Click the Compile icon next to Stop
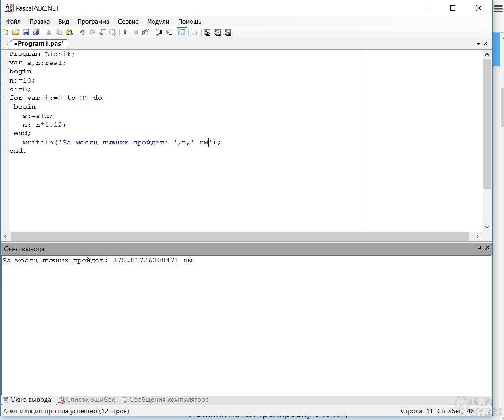Image resolution: width=504 pixels, height=420 pixels. (145, 32)
